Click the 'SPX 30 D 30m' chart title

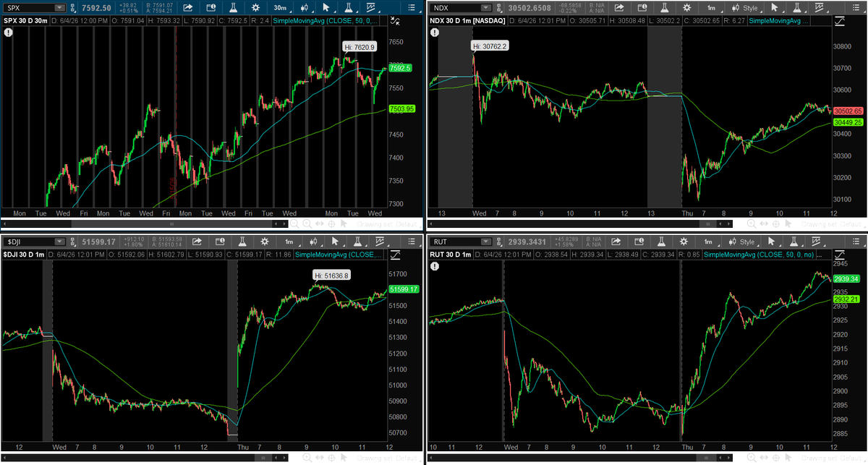pyautogui.click(x=25, y=21)
